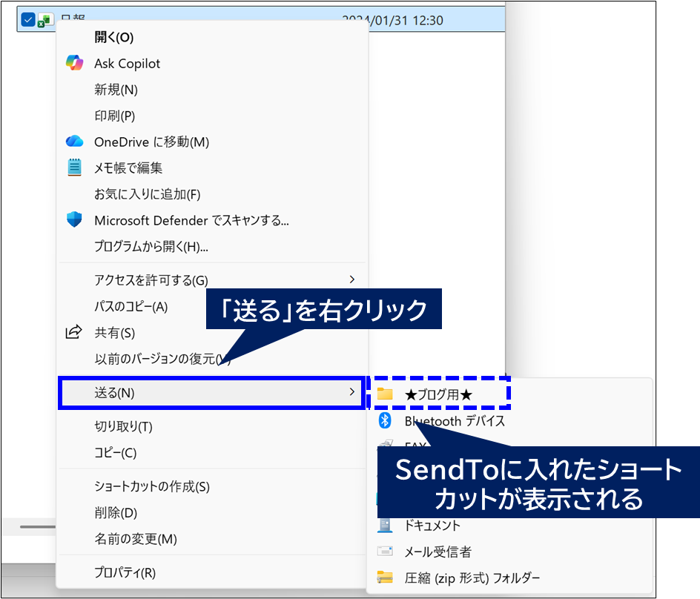Viewport: 700px width, 599px height.
Task: Select プロパティ(R) in the context menu
Action: tap(125, 572)
